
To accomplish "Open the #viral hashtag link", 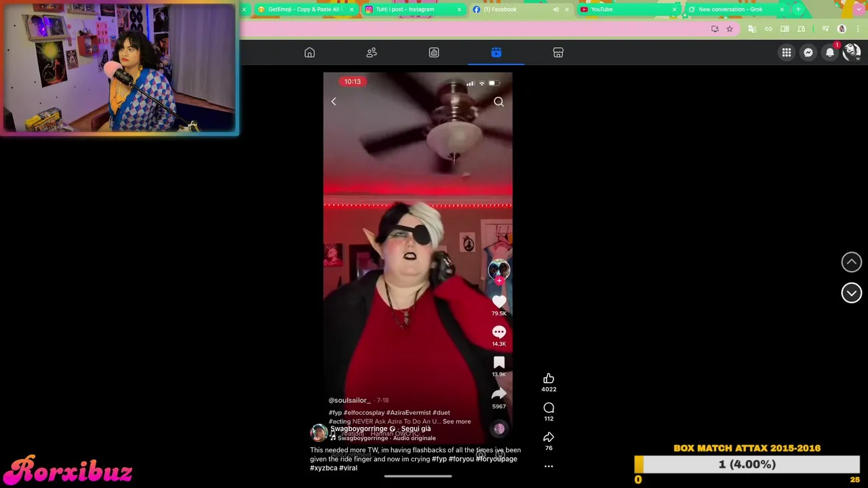I will click(348, 468).
